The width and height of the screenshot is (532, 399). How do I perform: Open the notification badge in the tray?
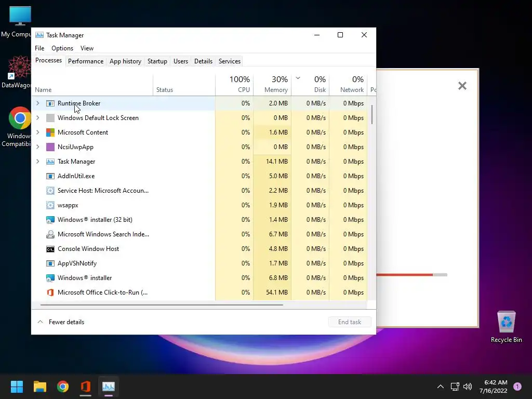point(517,386)
